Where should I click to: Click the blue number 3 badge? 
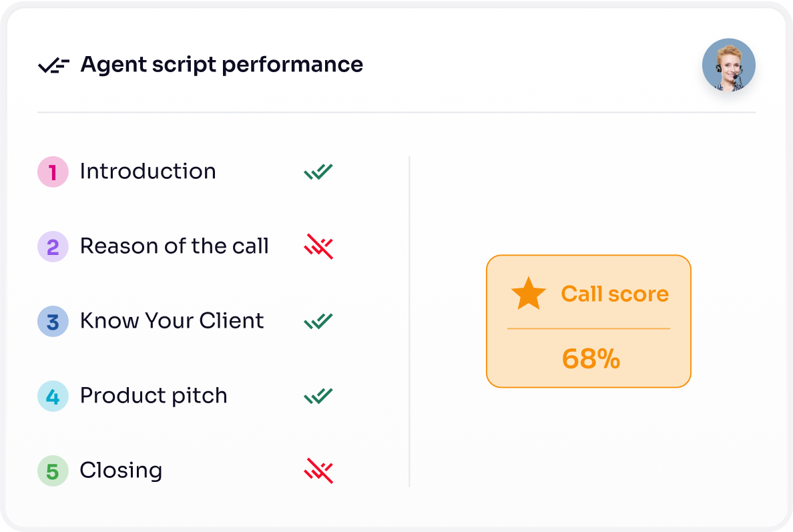(53, 321)
